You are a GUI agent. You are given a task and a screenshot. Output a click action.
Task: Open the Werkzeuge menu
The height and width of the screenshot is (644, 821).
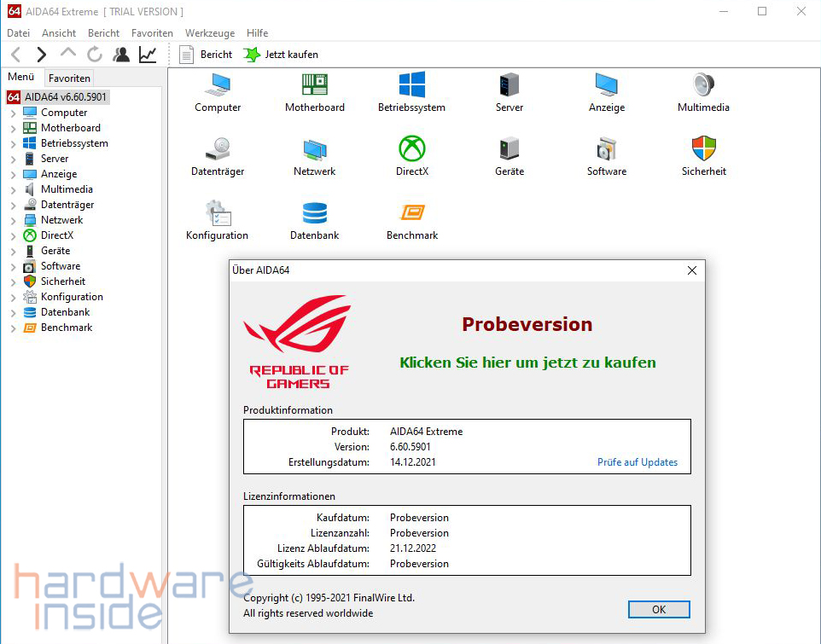pyautogui.click(x=210, y=33)
